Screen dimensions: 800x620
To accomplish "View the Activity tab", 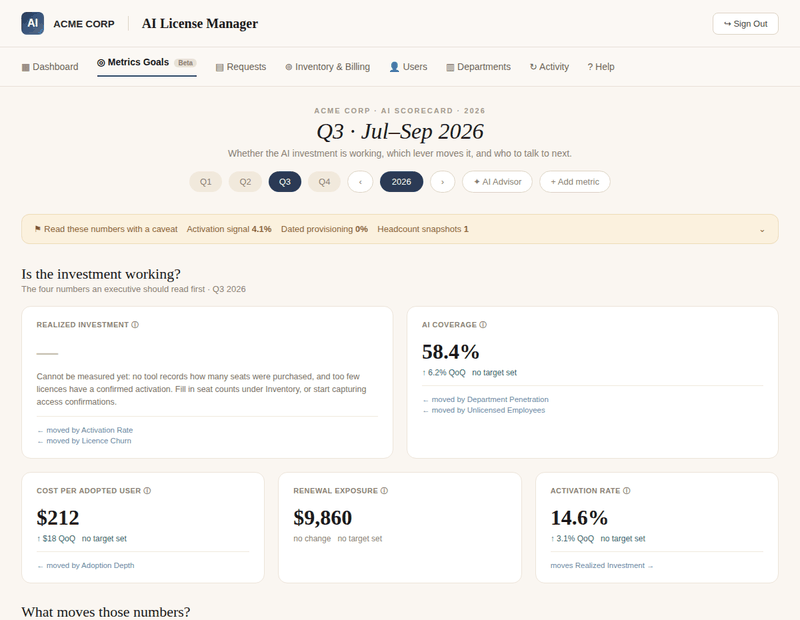I will pos(549,67).
